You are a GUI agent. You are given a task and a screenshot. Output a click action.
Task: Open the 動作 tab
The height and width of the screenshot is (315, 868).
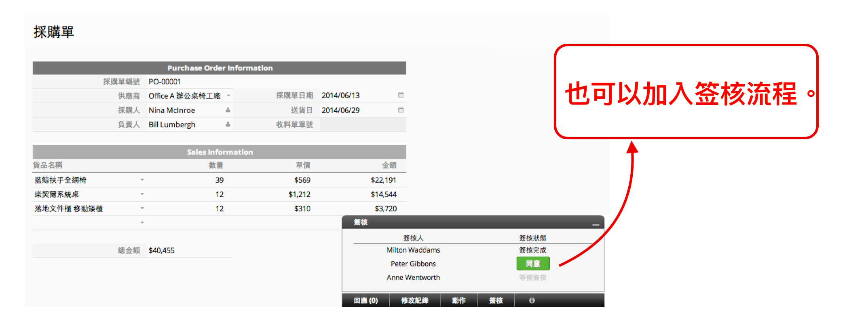pyautogui.click(x=458, y=300)
